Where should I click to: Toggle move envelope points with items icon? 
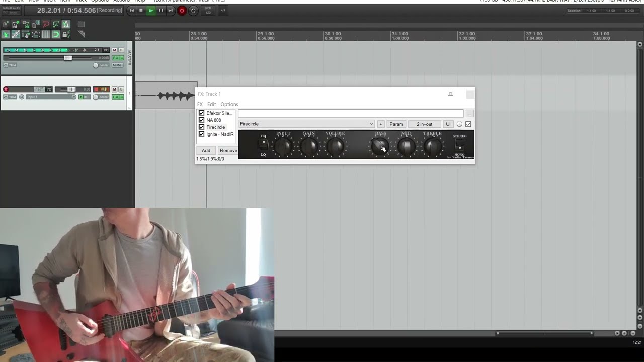tap(36, 34)
